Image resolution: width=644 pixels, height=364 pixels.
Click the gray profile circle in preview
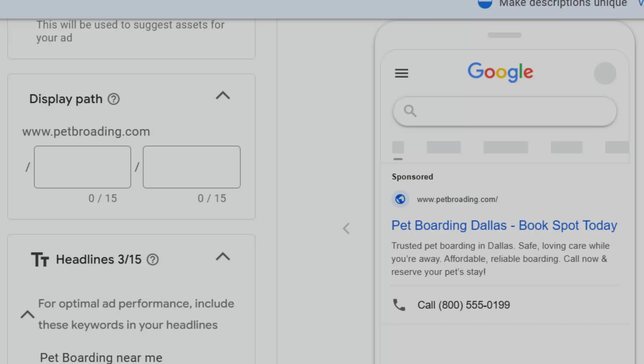click(x=605, y=73)
